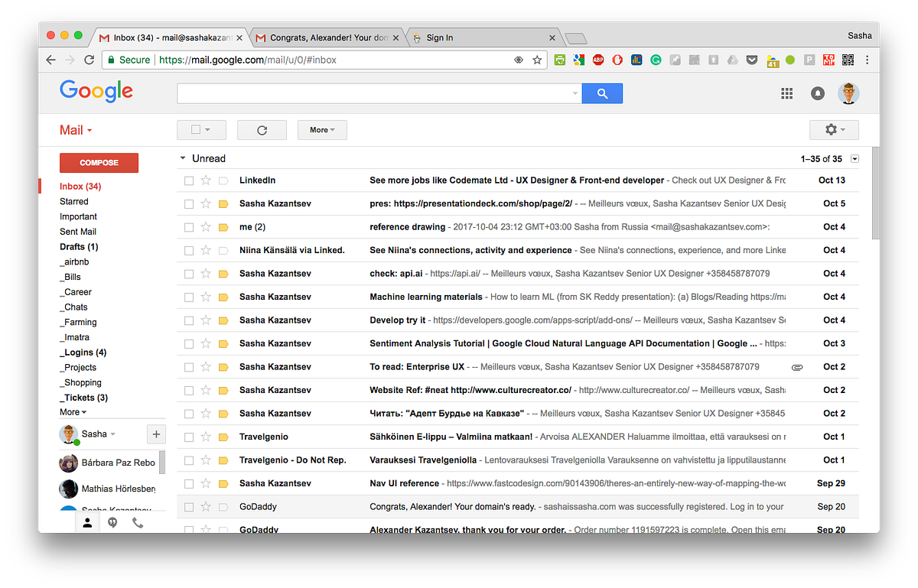The height and width of the screenshot is (588, 918).
Task: Click the Adblock Plus extension icon
Action: click(x=598, y=60)
